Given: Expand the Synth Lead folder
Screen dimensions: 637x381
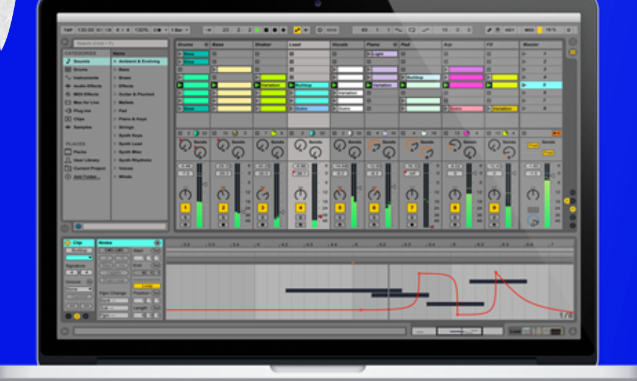Looking at the screenshot, I should [115, 144].
